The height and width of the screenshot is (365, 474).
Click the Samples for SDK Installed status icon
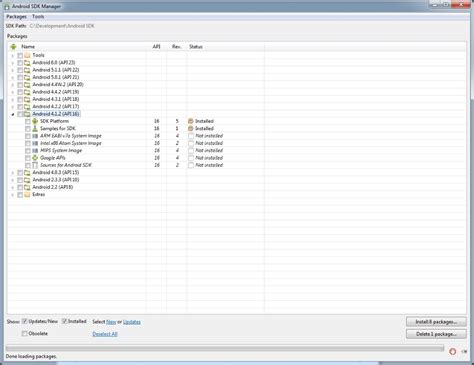coord(191,129)
